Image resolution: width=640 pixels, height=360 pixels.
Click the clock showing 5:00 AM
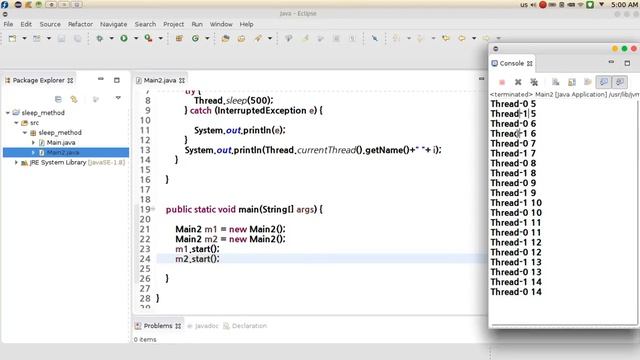[x=624, y=5]
